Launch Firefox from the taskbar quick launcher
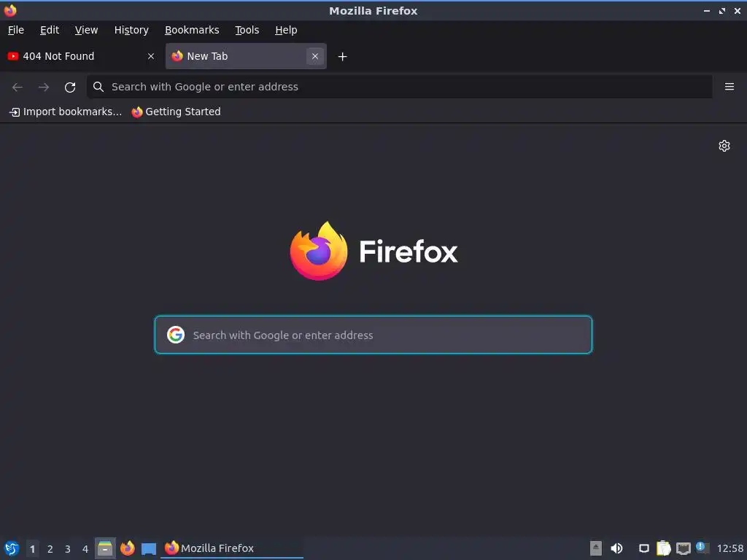 pyautogui.click(x=127, y=548)
